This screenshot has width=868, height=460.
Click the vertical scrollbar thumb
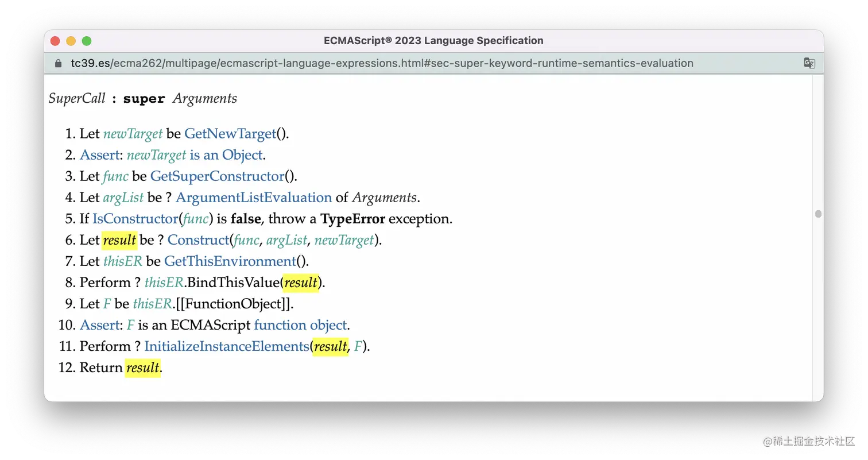[x=818, y=214]
